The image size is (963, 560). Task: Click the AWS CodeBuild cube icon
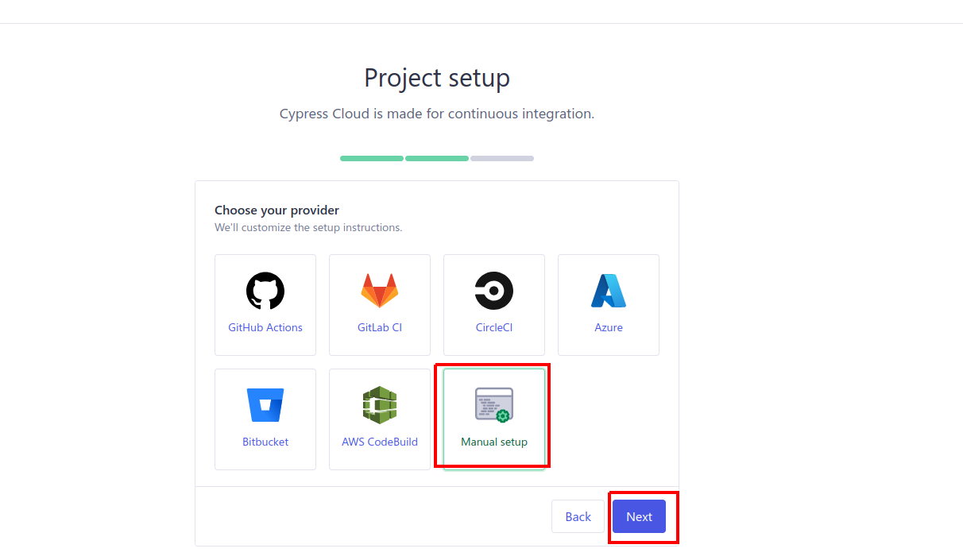coord(380,405)
